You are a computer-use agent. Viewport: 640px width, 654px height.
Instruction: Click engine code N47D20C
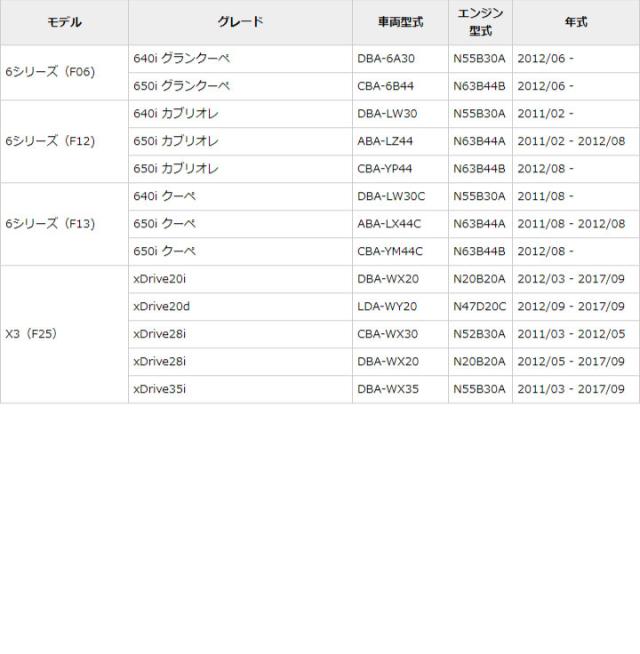(x=479, y=306)
